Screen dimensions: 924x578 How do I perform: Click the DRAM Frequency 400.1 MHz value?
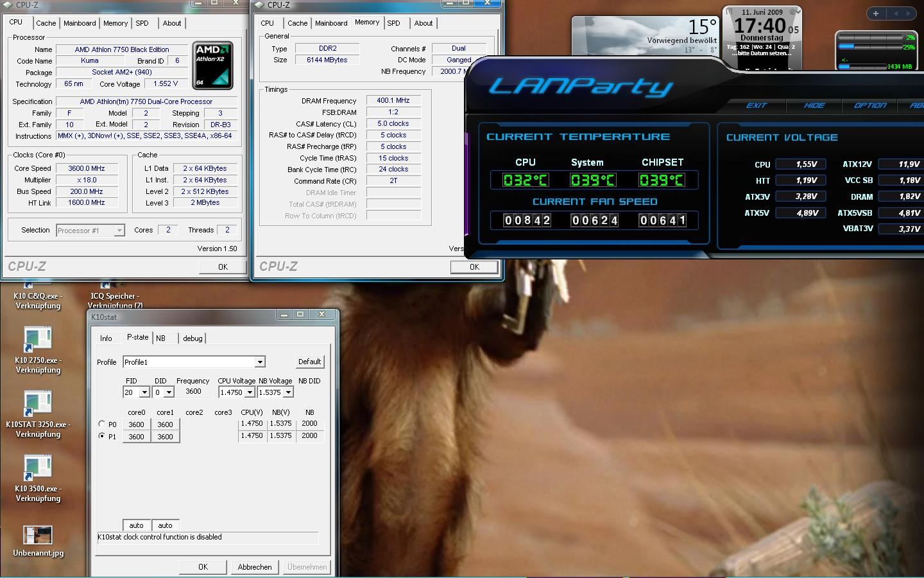393,100
